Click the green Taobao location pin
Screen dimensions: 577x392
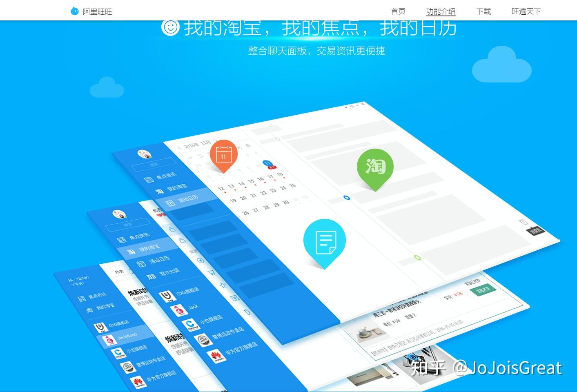tap(376, 167)
